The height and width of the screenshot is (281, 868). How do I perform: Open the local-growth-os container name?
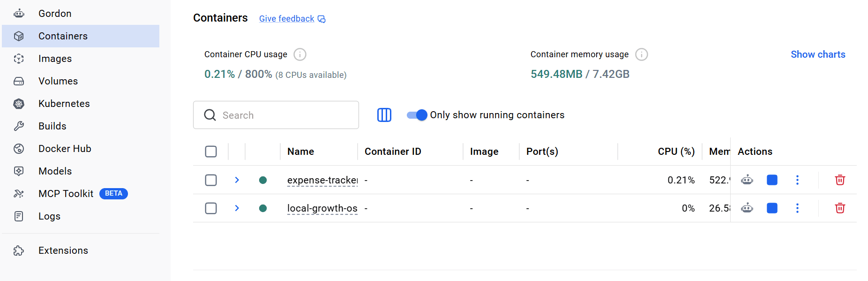coord(322,208)
